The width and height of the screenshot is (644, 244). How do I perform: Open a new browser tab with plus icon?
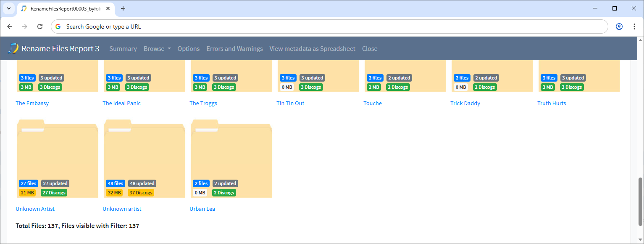click(123, 8)
